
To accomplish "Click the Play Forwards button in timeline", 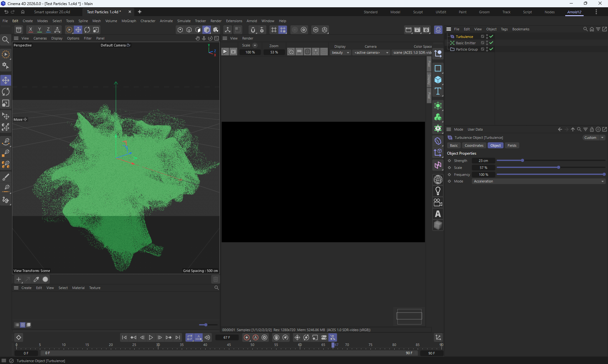I will click(x=151, y=337).
